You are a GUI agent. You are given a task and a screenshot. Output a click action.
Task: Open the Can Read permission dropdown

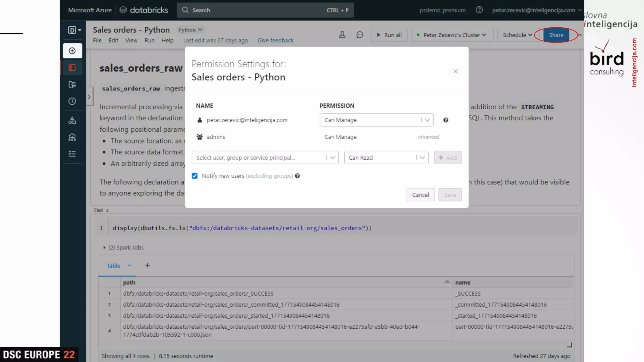pyautogui.click(x=386, y=158)
